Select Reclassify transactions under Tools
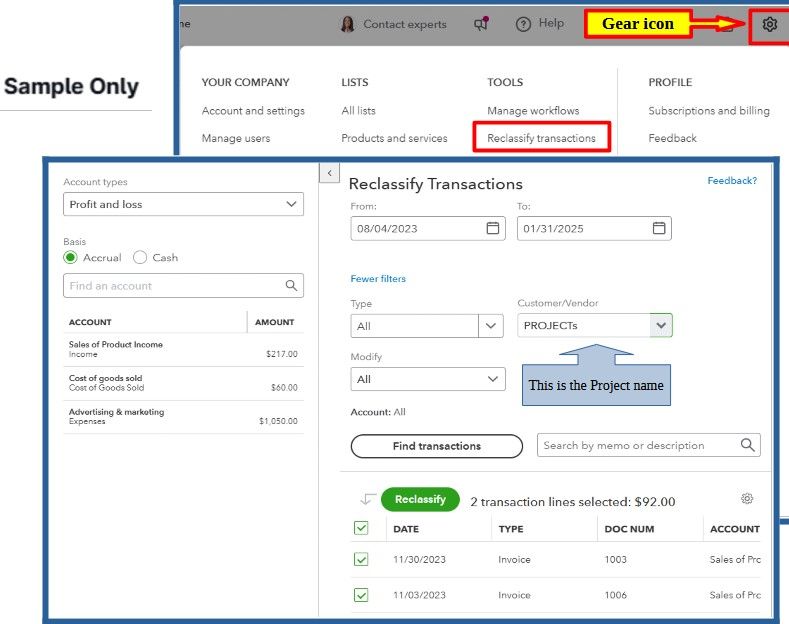Screen dimensions: 789x624 tap(541, 138)
